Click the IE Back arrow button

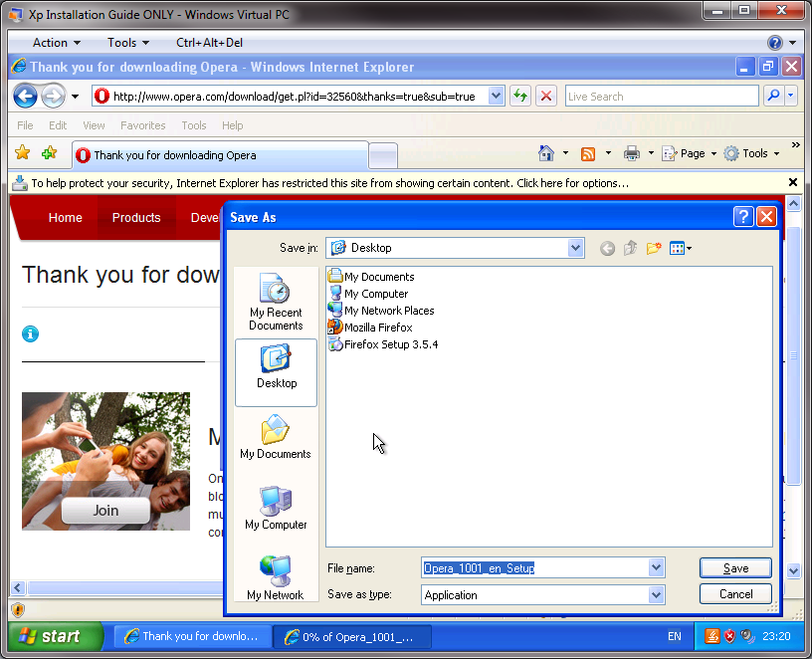(x=26, y=97)
